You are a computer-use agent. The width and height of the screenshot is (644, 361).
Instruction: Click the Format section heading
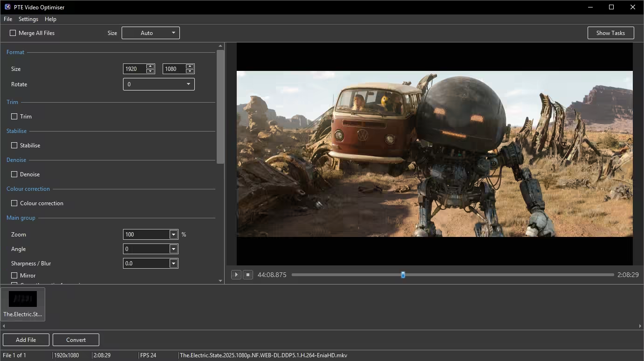(x=15, y=52)
